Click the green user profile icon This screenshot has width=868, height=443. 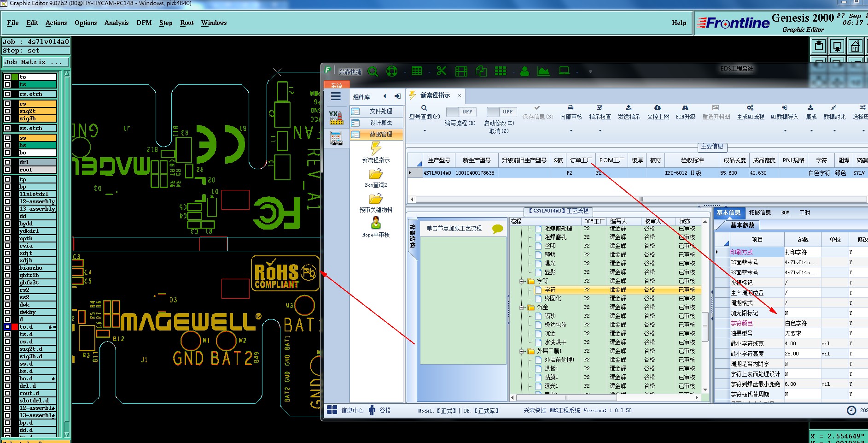pyautogui.click(x=524, y=71)
